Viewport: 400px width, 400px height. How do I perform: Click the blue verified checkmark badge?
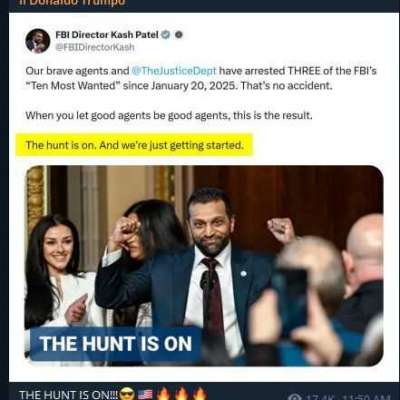point(166,35)
